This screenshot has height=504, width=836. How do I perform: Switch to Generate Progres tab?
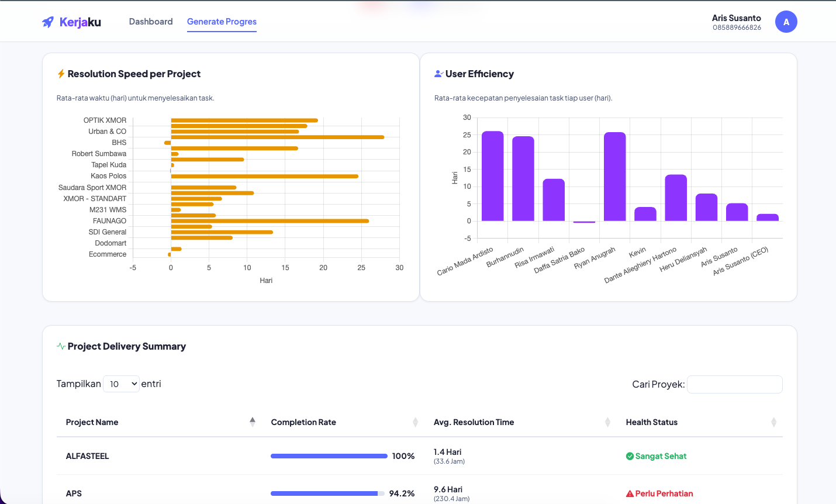222,22
